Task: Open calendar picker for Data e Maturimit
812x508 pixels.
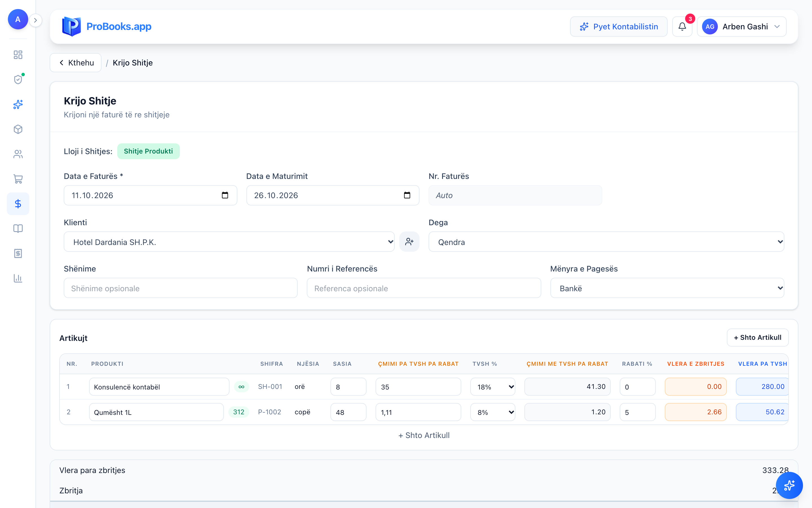Action: (x=407, y=195)
